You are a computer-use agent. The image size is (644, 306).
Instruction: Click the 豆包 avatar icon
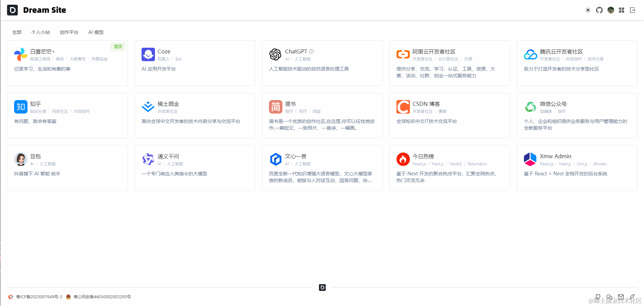[21, 159]
